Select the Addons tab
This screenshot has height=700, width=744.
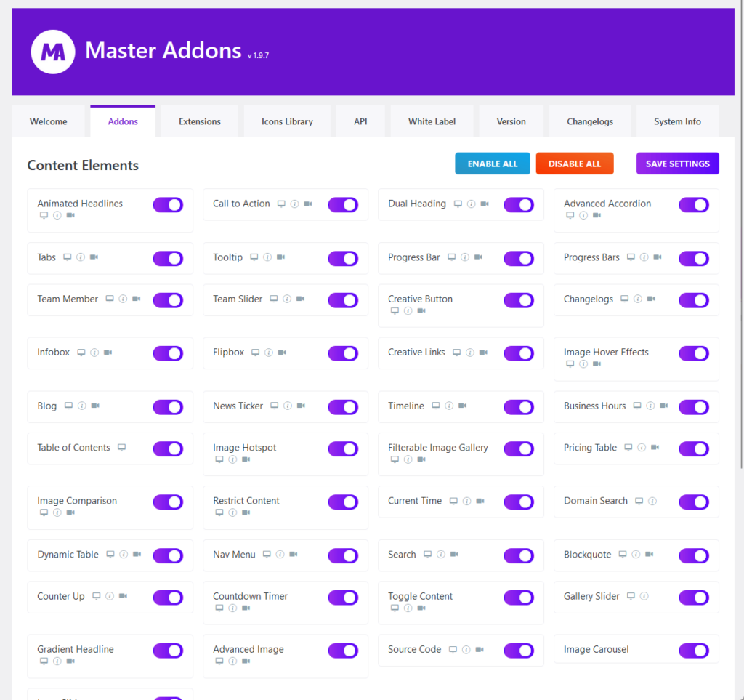pyautogui.click(x=123, y=121)
